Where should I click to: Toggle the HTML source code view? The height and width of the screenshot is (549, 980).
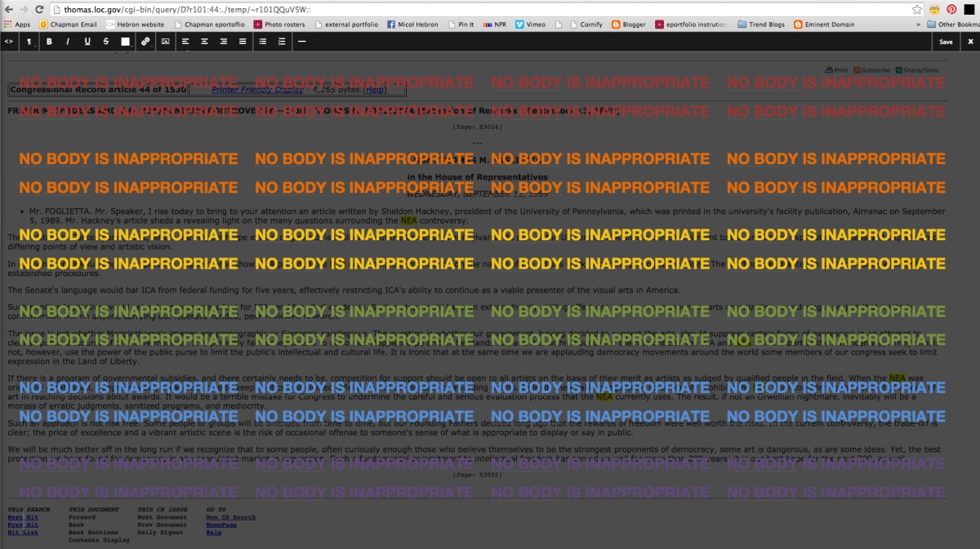tap(8, 41)
